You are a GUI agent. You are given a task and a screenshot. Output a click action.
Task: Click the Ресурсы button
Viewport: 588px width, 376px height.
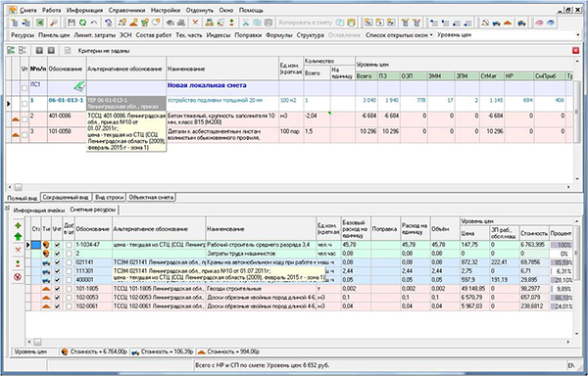23,35
